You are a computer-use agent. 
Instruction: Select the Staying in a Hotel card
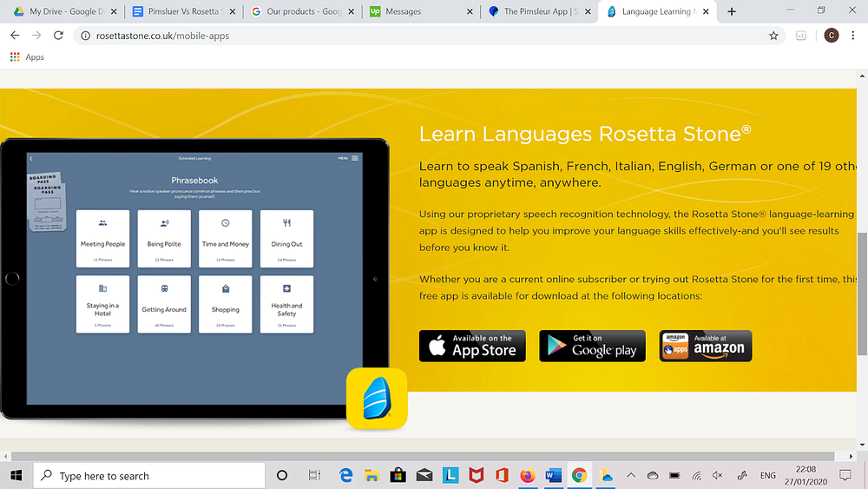click(102, 305)
